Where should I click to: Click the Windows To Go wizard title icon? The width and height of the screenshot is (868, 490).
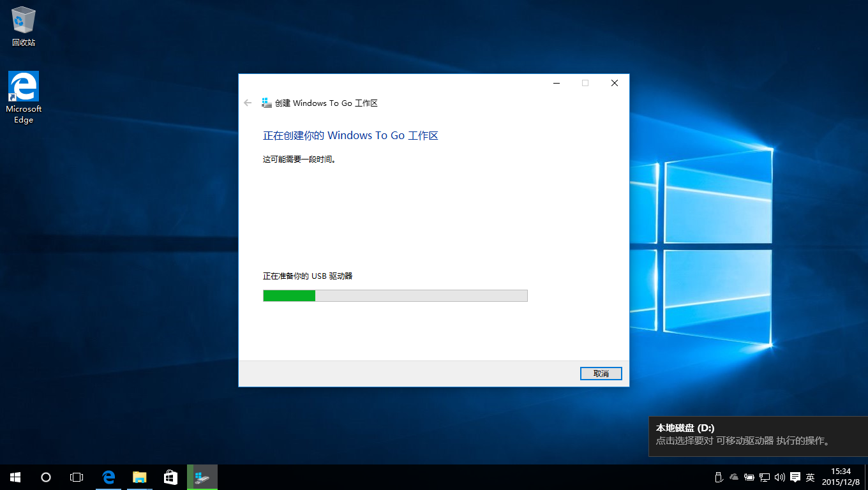(267, 103)
